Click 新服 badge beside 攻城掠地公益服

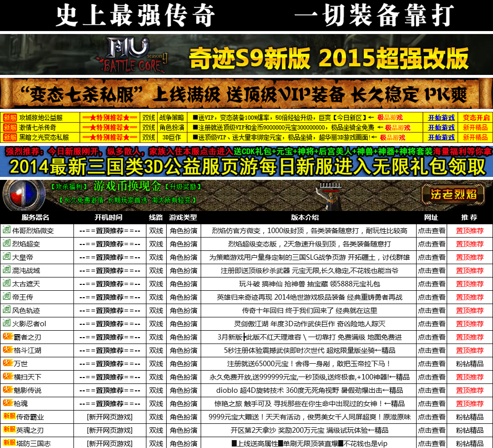point(10,118)
